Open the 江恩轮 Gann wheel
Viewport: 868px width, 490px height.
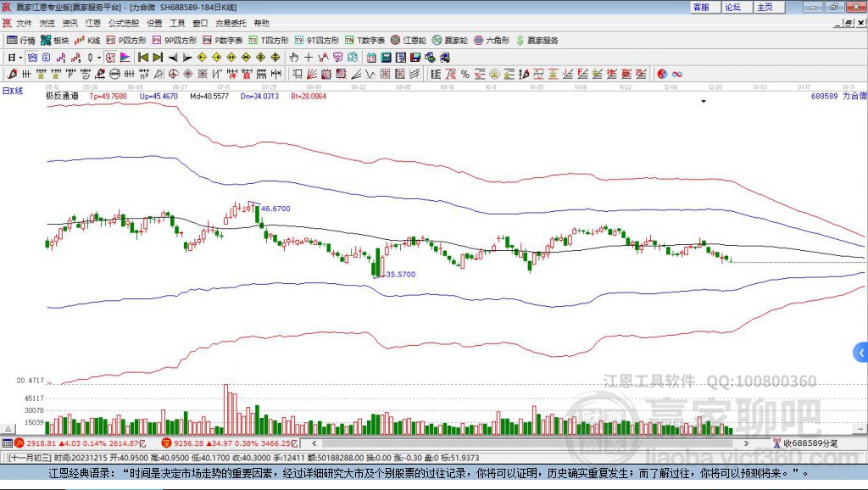[409, 41]
